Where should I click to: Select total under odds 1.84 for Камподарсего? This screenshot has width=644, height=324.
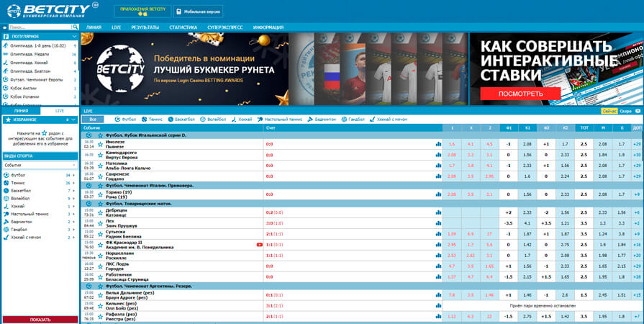pos(603,155)
